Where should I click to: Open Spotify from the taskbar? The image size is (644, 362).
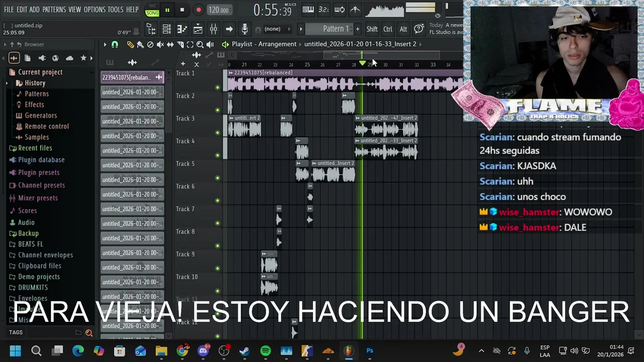tap(266, 350)
